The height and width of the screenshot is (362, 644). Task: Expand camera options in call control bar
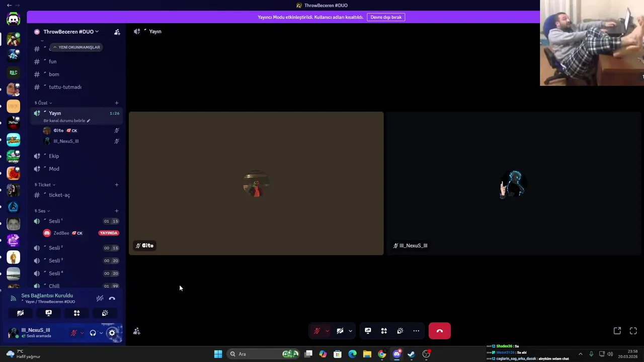point(350,331)
